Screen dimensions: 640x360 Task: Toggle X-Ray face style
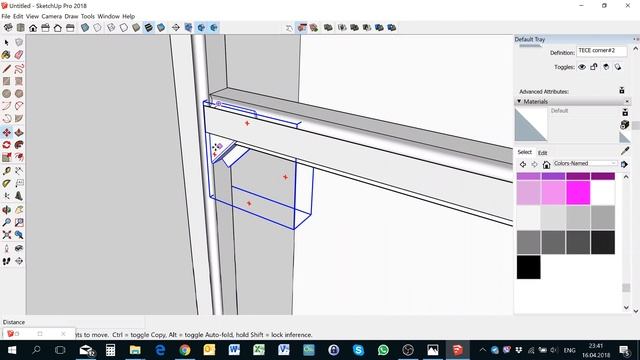pyautogui.click(x=85, y=28)
